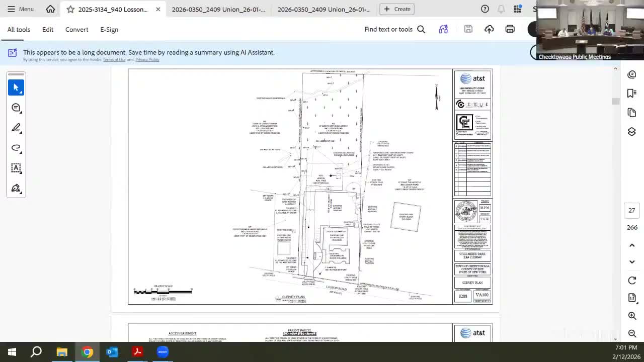Click the AI Assistant summary banner text
This screenshot has height=362, width=644.
[148, 52]
